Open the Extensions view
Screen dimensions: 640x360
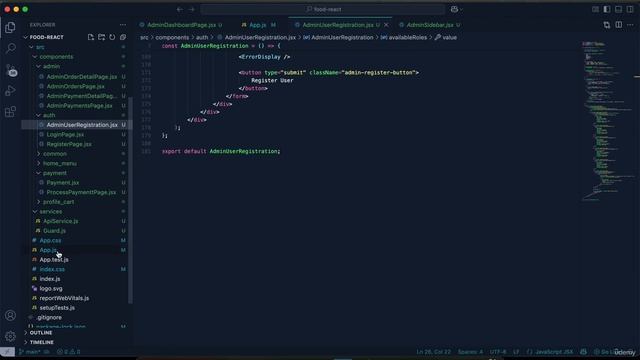click(10, 111)
